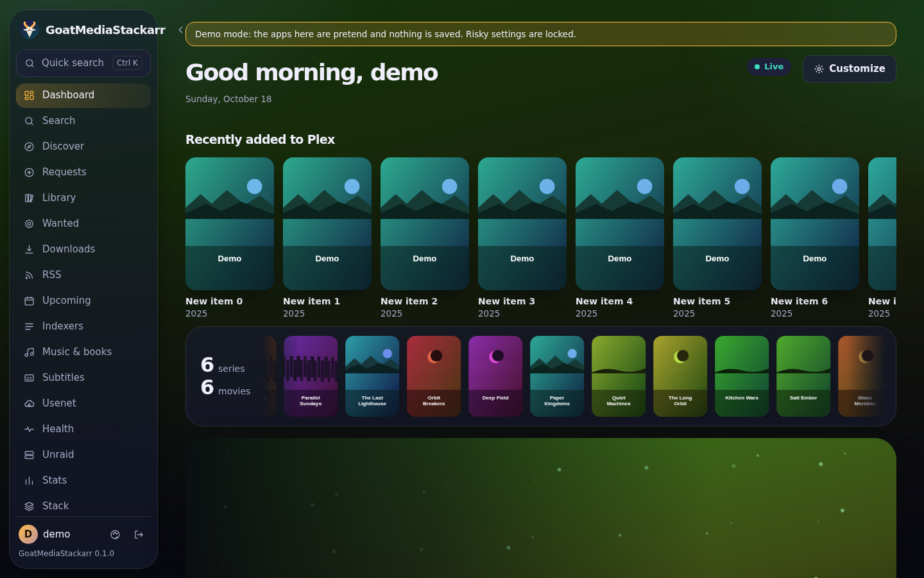
Task: Select Stack in the sidebar
Action: point(83,506)
